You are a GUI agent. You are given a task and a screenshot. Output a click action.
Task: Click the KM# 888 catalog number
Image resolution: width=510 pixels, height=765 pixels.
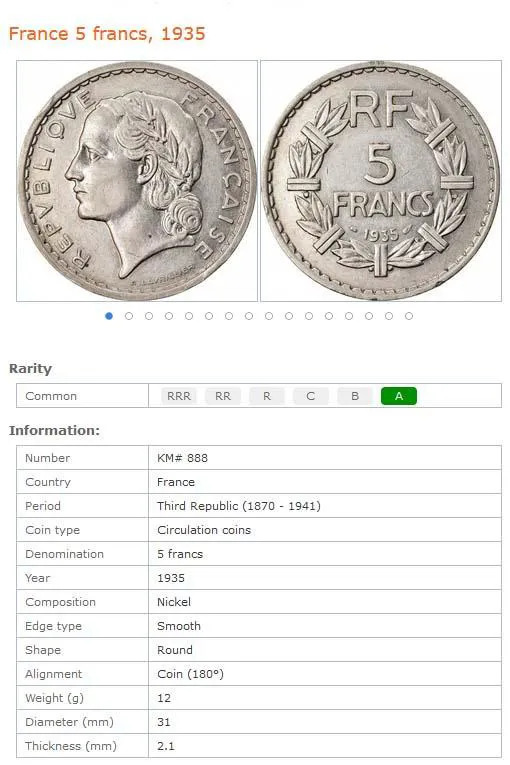pos(182,458)
